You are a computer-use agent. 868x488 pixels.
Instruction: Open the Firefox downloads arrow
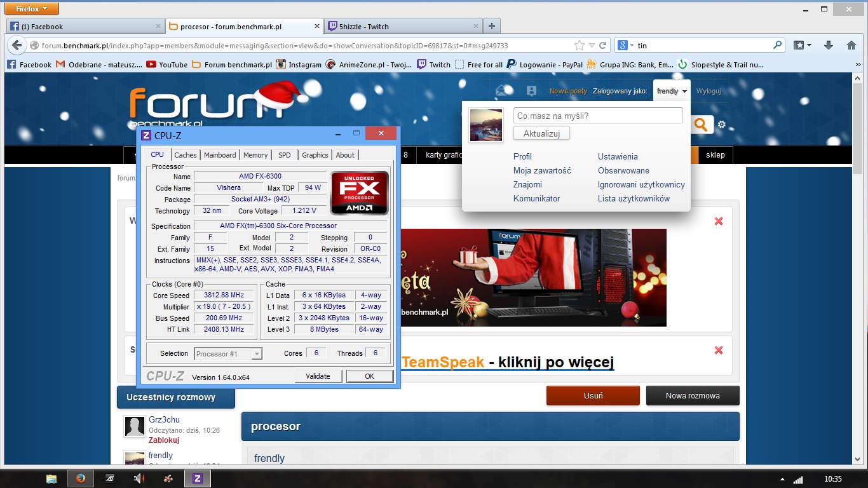pos(829,45)
